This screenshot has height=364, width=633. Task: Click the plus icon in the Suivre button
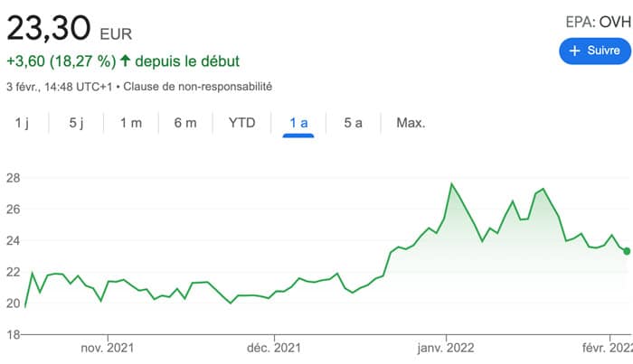(x=575, y=51)
